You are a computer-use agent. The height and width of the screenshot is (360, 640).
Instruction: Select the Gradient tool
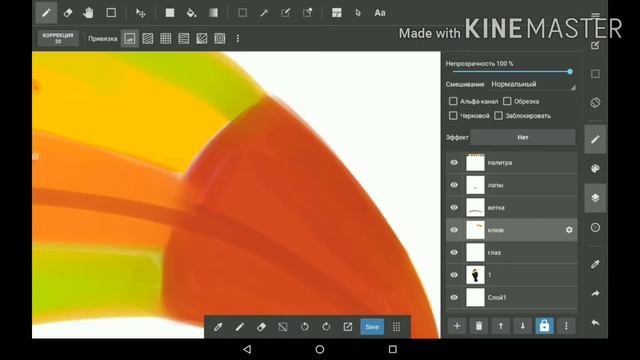[213, 13]
